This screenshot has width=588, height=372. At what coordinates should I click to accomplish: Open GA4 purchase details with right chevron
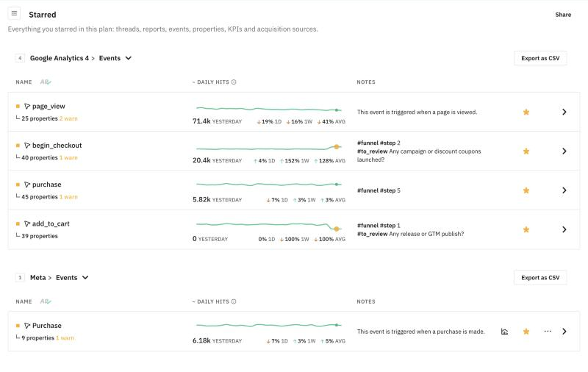pyautogui.click(x=564, y=190)
